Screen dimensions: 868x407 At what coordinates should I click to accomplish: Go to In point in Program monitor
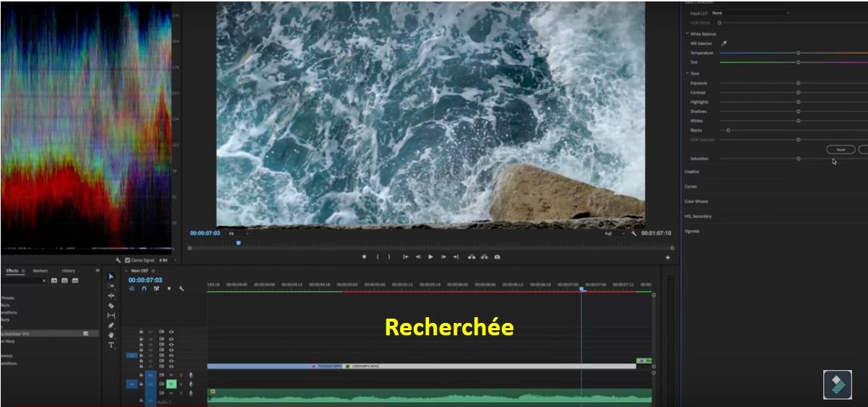[x=406, y=257]
